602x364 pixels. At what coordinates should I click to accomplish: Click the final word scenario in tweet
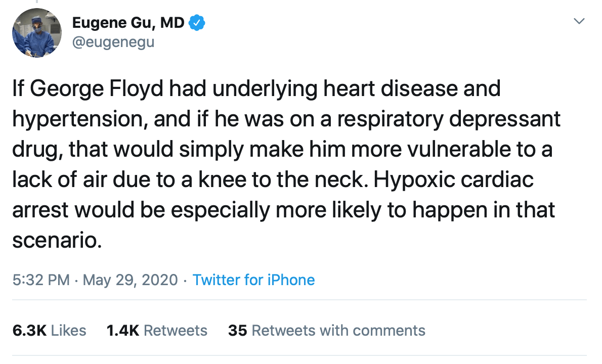(x=57, y=241)
